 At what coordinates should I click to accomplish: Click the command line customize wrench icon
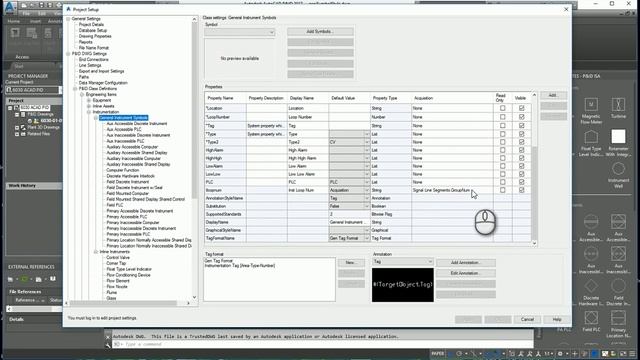click(108, 345)
